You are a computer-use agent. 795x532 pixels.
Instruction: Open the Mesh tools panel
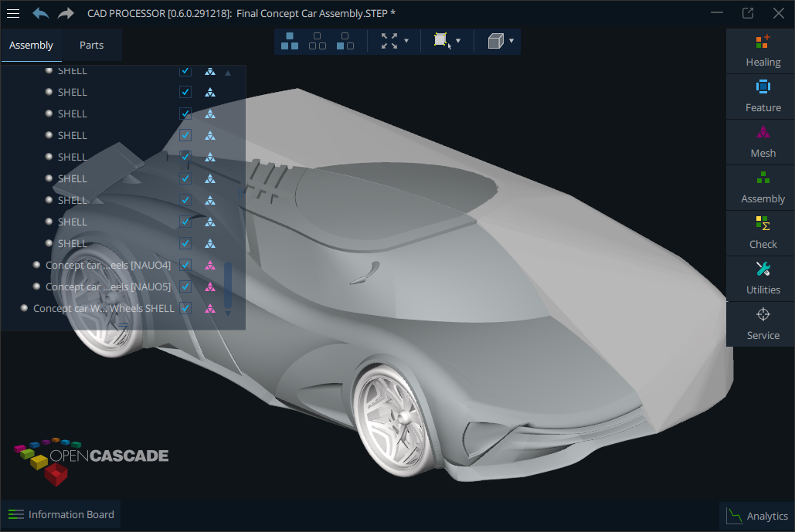click(x=763, y=142)
